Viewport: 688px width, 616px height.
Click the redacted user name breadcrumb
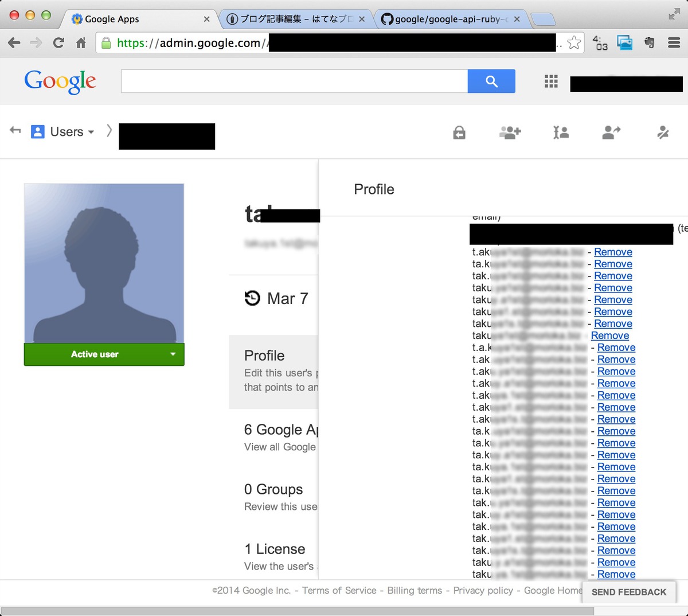coord(167,137)
